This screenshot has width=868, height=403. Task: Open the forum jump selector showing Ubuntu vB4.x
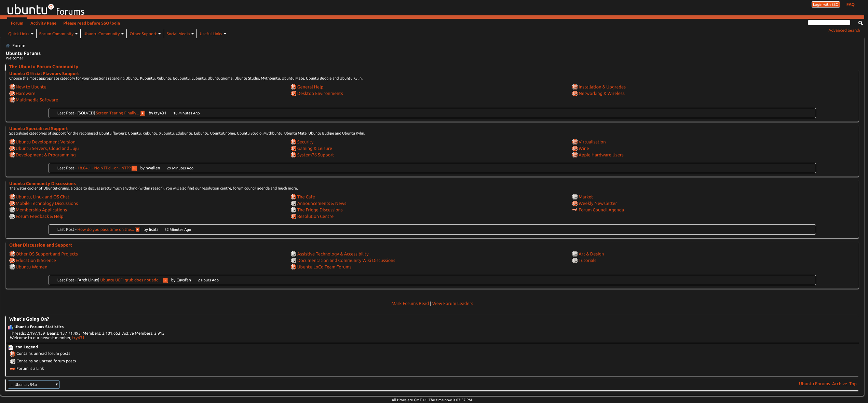click(33, 384)
